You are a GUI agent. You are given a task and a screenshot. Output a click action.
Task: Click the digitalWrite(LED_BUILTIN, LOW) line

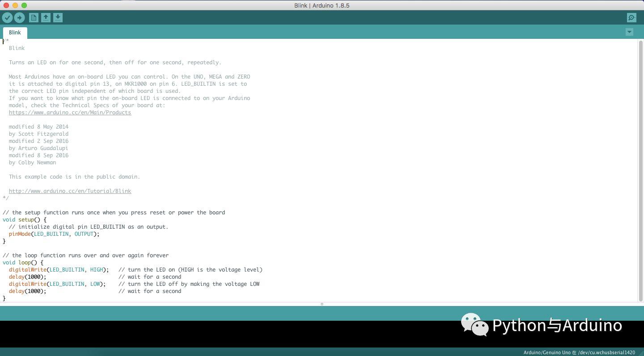(57, 284)
